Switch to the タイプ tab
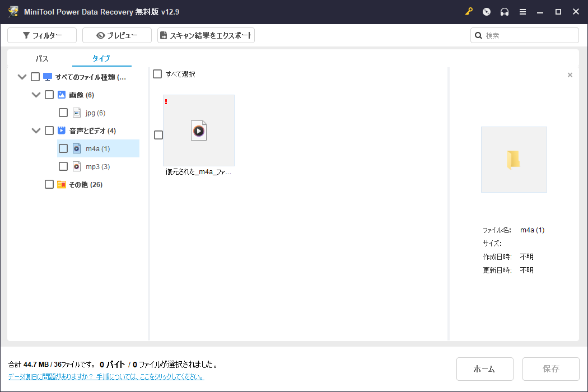Image resolution: width=588 pixels, height=392 pixels. pyautogui.click(x=101, y=58)
